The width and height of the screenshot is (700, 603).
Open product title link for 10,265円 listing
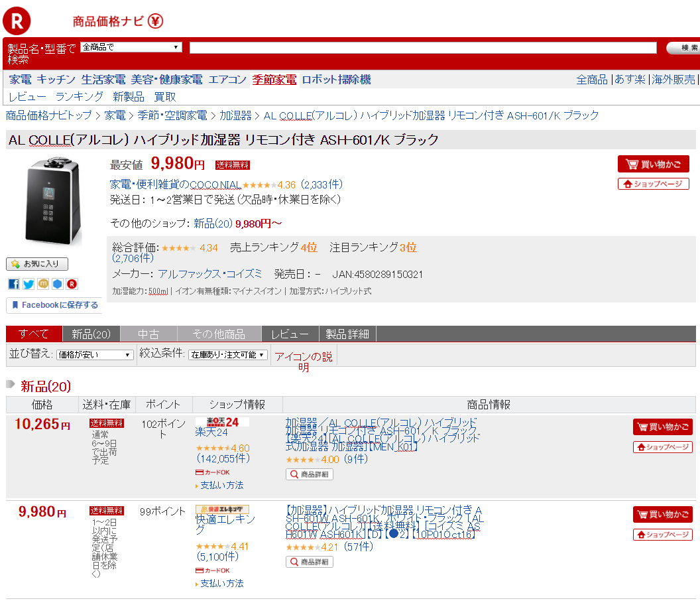pyautogui.click(x=382, y=434)
